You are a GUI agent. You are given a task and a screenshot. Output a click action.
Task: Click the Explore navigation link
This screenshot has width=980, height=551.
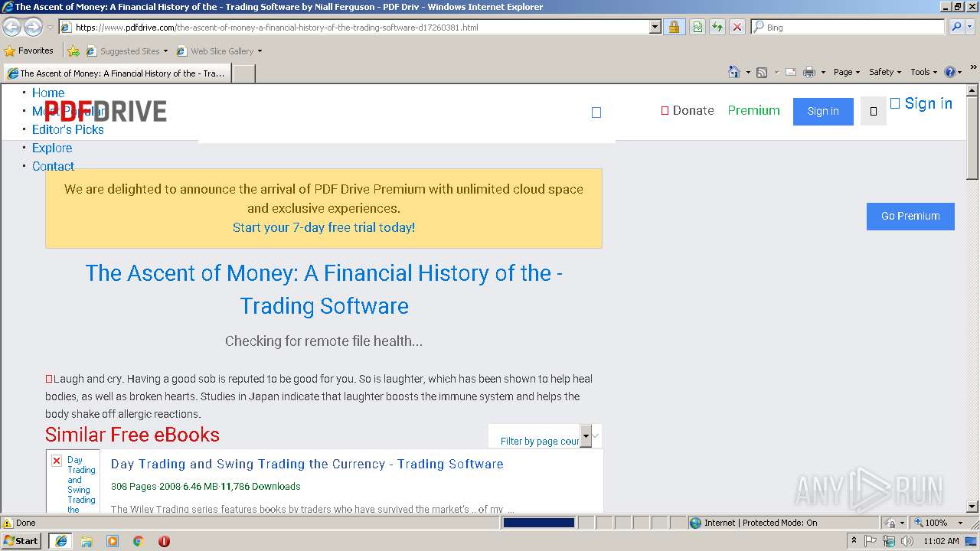(52, 148)
